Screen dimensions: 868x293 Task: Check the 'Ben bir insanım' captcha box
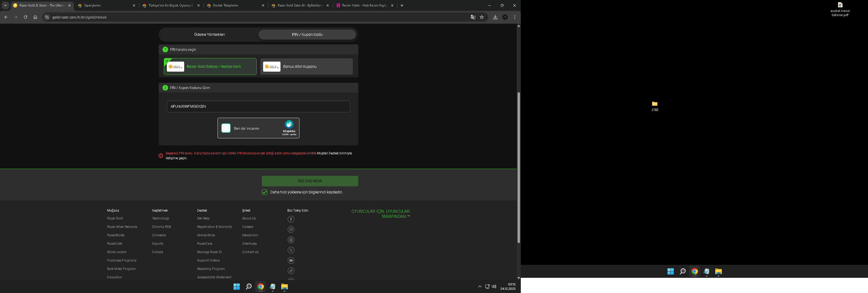point(226,128)
